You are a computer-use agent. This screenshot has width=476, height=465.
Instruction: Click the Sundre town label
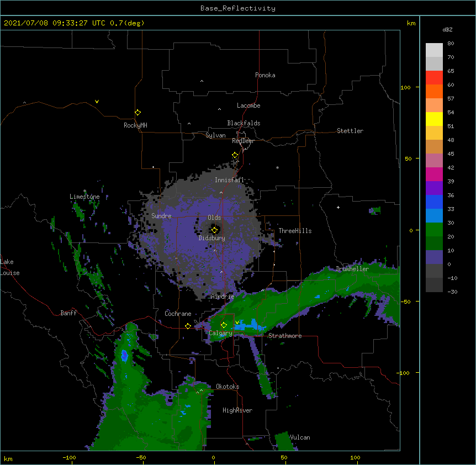point(161,216)
